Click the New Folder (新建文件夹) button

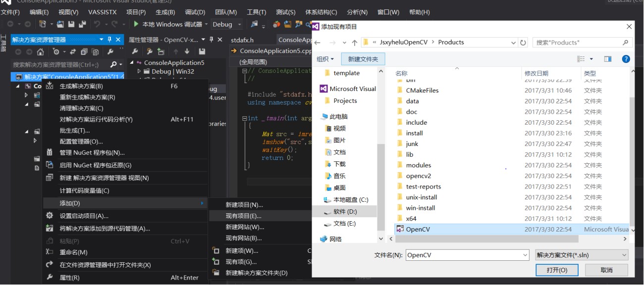(x=363, y=59)
